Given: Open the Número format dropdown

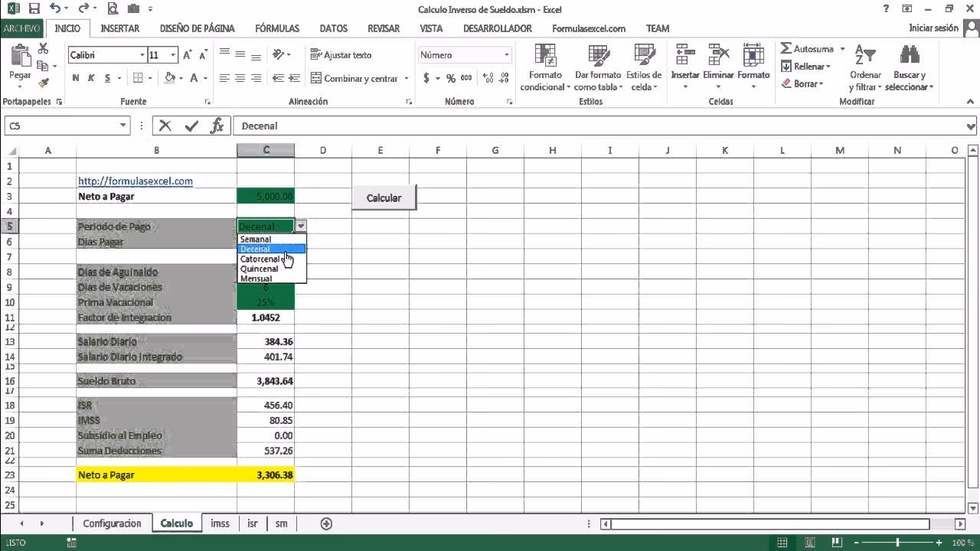Looking at the screenshot, I should tap(506, 55).
